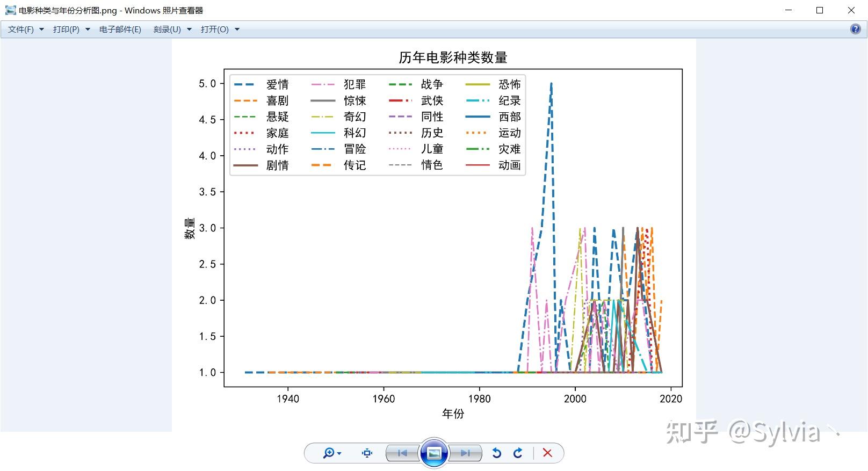The height and width of the screenshot is (471, 868).
Task: Click the 爱情 legend label
Action: [278, 84]
